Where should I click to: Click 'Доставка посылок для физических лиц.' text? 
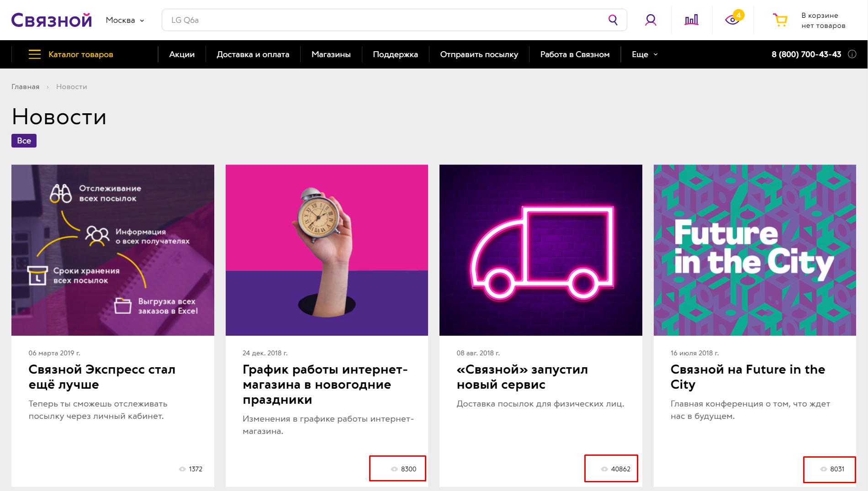point(540,404)
